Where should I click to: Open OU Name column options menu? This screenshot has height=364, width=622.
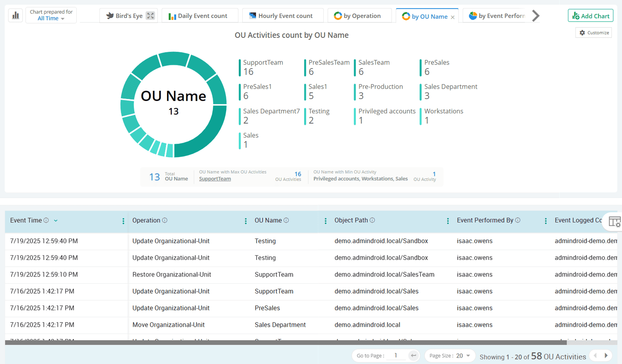click(326, 221)
